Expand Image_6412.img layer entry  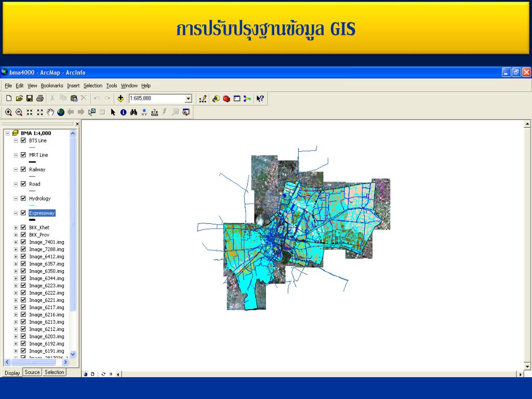(16, 257)
